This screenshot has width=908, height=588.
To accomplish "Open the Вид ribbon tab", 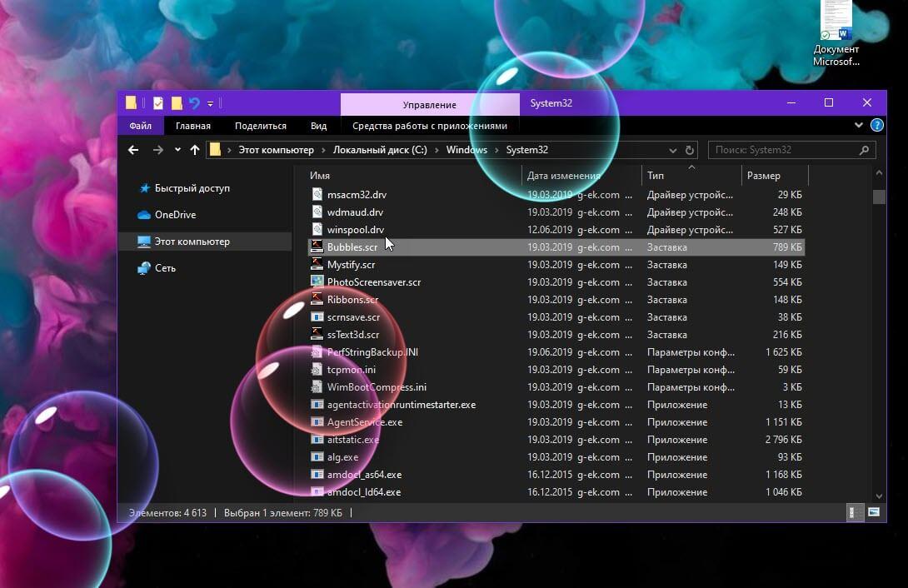I will tap(318, 126).
